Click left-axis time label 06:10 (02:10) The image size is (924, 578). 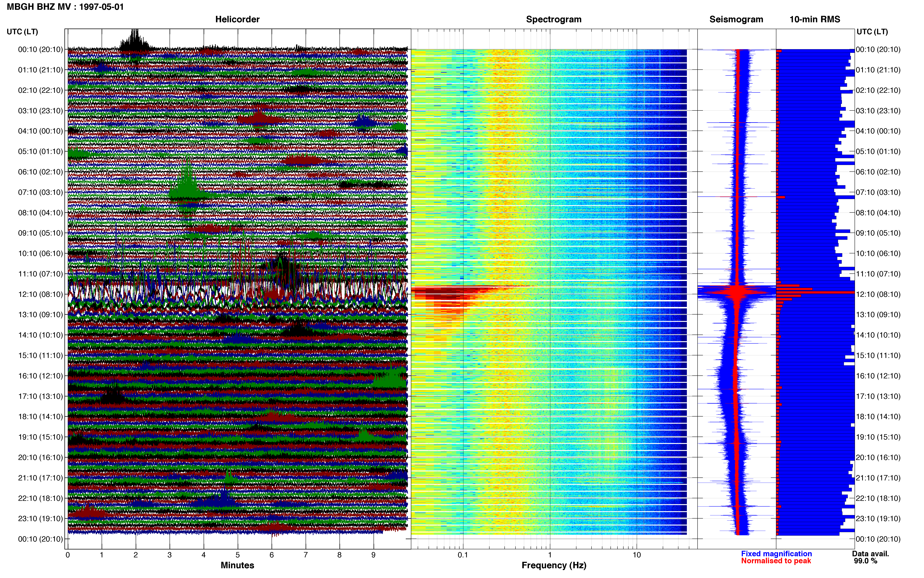[x=41, y=172]
